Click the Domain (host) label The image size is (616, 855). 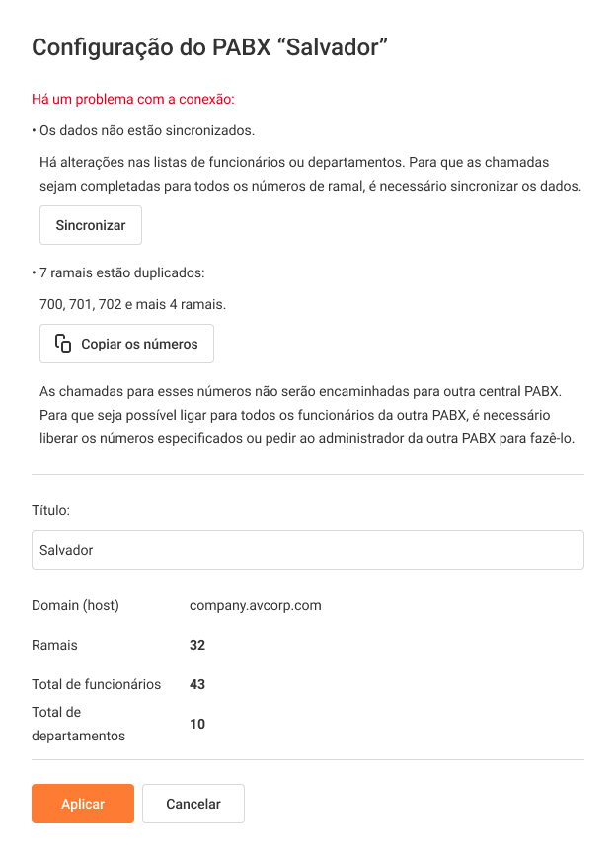[75, 605]
